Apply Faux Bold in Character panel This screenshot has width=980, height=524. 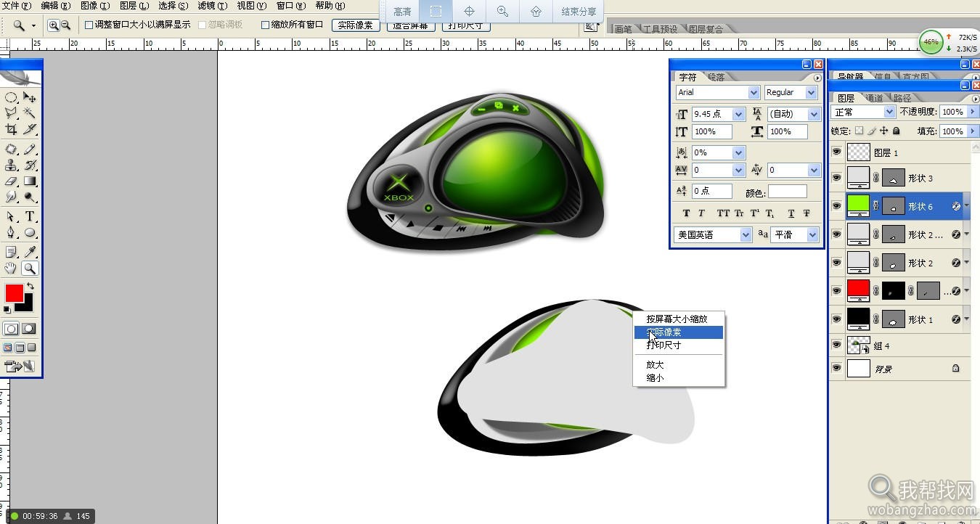tap(686, 213)
